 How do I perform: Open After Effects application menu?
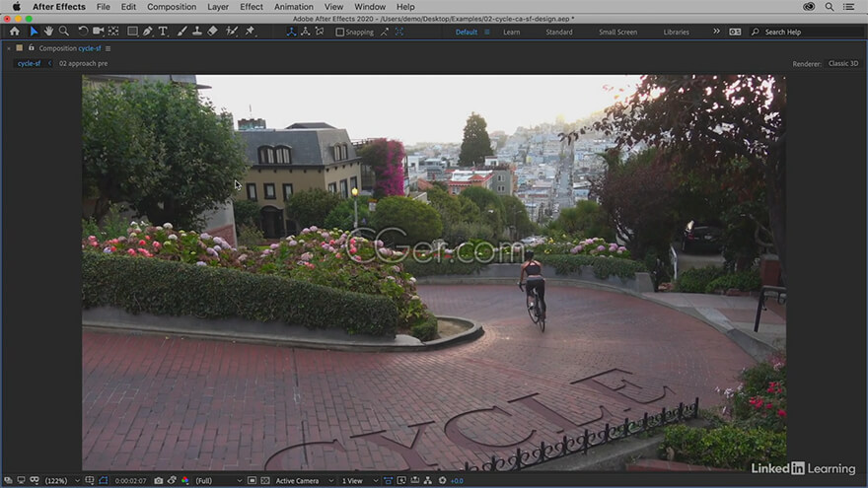58,7
